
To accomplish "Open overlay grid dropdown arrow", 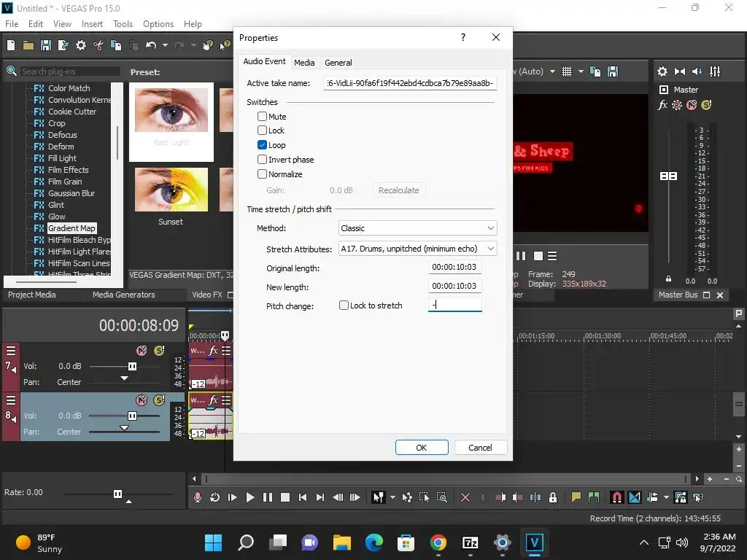I will [x=581, y=71].
